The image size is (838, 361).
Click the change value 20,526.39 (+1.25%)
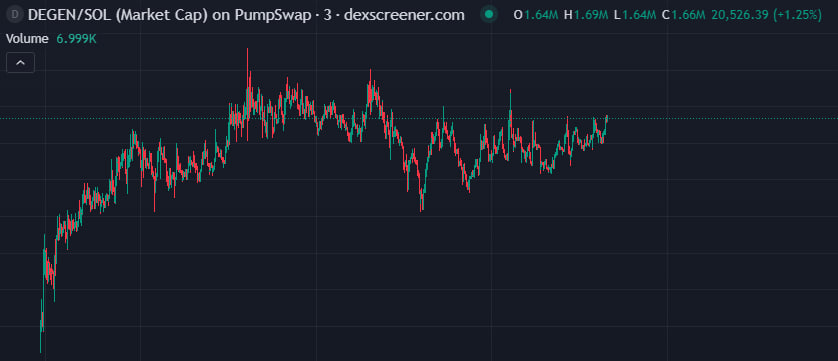tap(766, 15)
